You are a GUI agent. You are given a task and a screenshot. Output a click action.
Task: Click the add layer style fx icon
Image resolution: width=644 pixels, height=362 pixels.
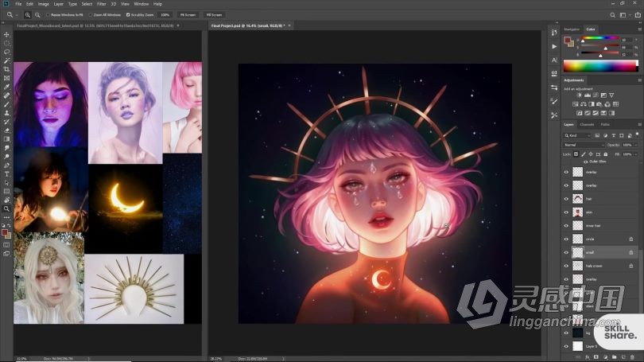[x=588, y=357]
